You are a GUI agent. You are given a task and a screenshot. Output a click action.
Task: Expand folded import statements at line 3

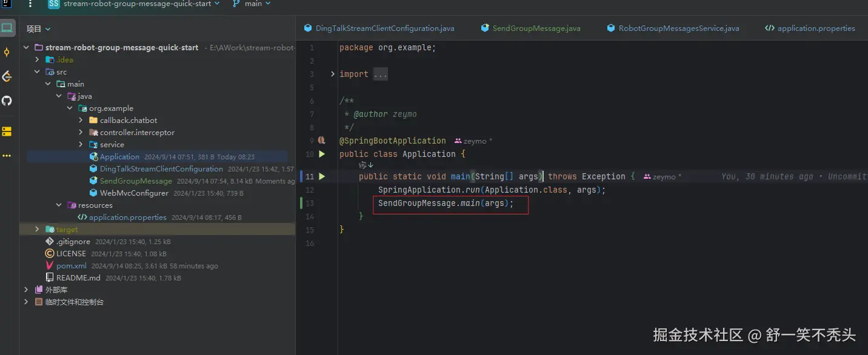click(333, 74)
